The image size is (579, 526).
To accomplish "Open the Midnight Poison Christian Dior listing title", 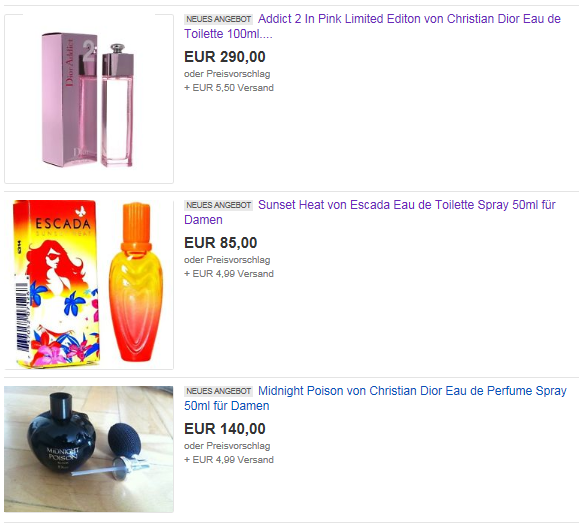I will [375, 398].
